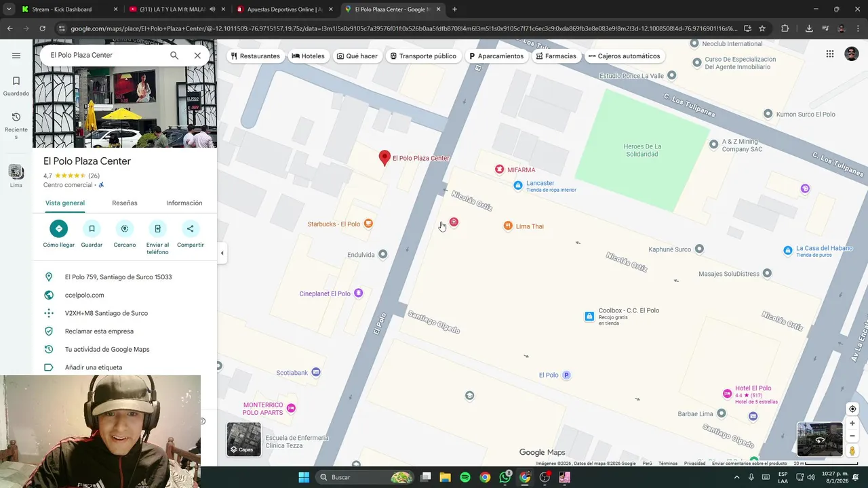This screenshot has height=488, width=868.
Task: Switch to the Información tab
Action: pos(184,203)
